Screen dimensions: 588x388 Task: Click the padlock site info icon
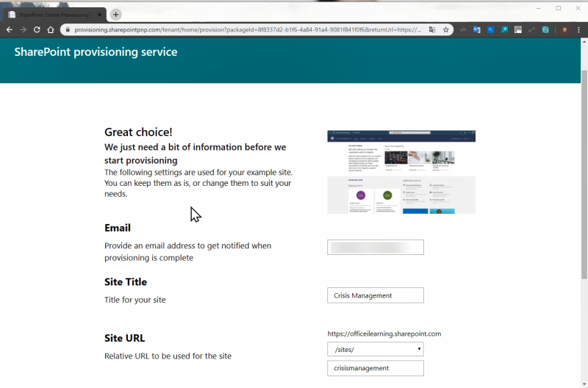tap(68, 29)
